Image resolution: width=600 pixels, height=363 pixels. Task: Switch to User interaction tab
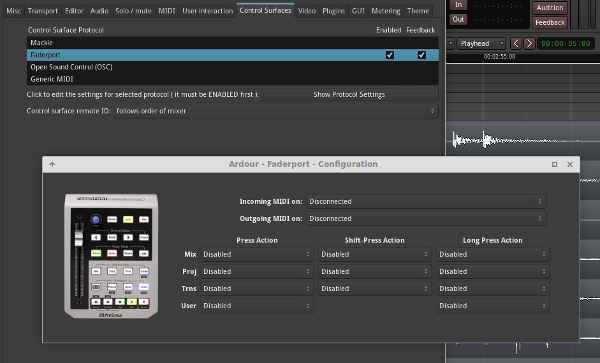click(x=208, y=11)
